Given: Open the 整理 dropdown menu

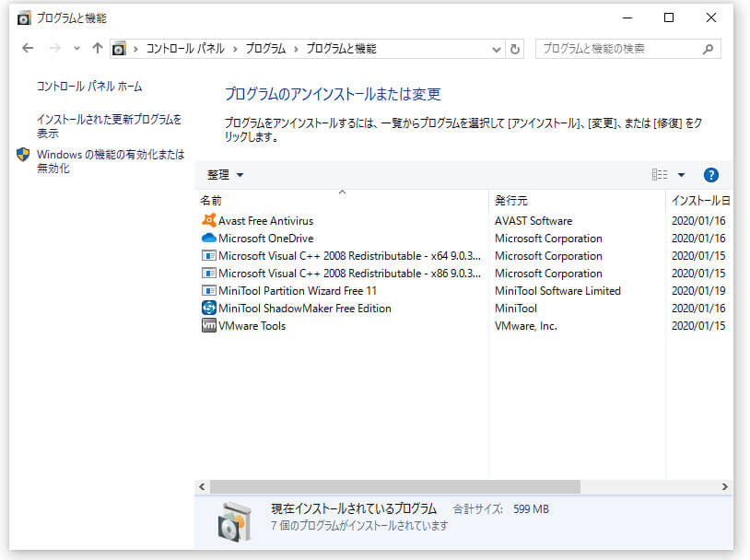Looking at the screenshot, I should (x=225, y=175).
